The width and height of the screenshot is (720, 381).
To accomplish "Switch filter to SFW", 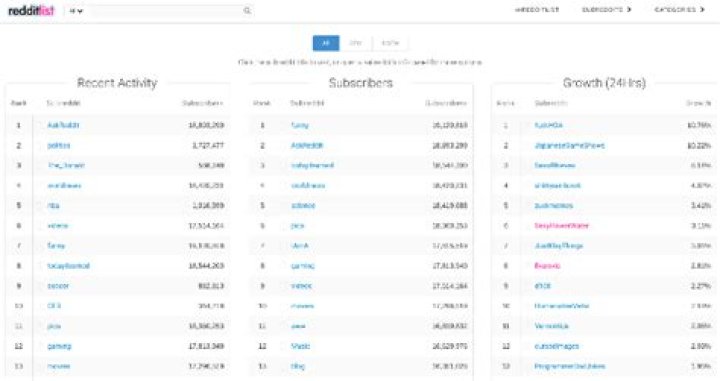I will pyautogui.click(x=355, y=43).
